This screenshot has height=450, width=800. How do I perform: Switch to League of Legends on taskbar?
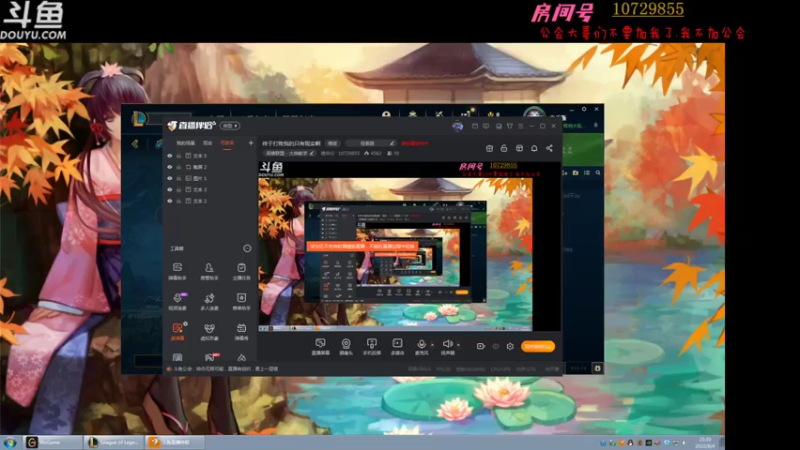click(113, 442)
